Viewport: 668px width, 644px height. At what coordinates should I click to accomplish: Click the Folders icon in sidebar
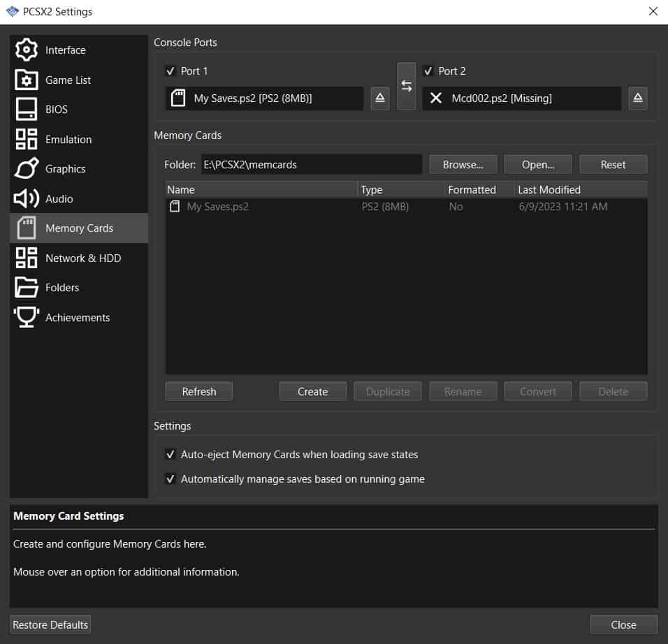pos(27,288)
